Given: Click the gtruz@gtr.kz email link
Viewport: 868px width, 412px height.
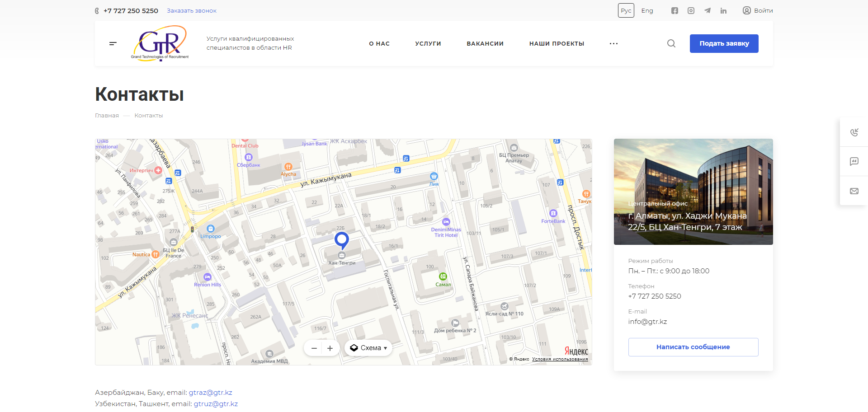Looking at the screenshot, I should click(216, 404).
